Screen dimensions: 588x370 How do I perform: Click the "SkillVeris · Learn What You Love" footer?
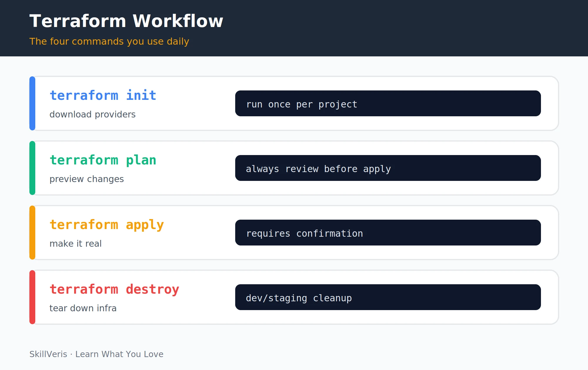pos(96,354)
